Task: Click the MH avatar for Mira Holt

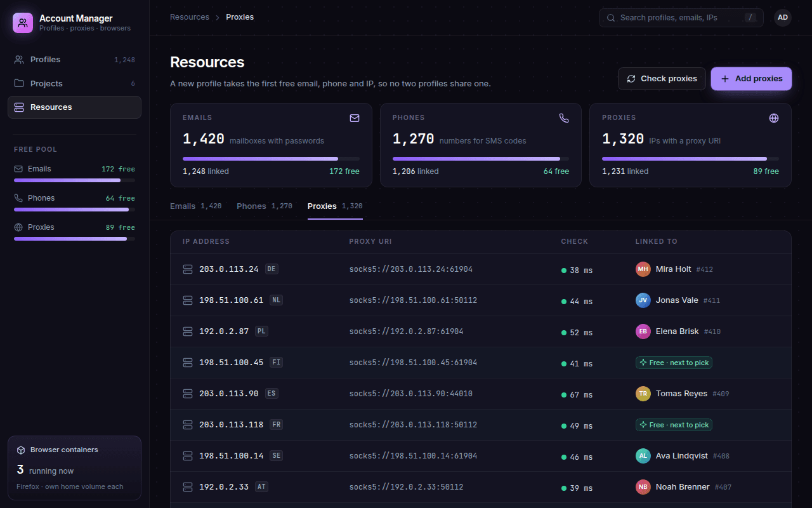Action: [643, 269]
